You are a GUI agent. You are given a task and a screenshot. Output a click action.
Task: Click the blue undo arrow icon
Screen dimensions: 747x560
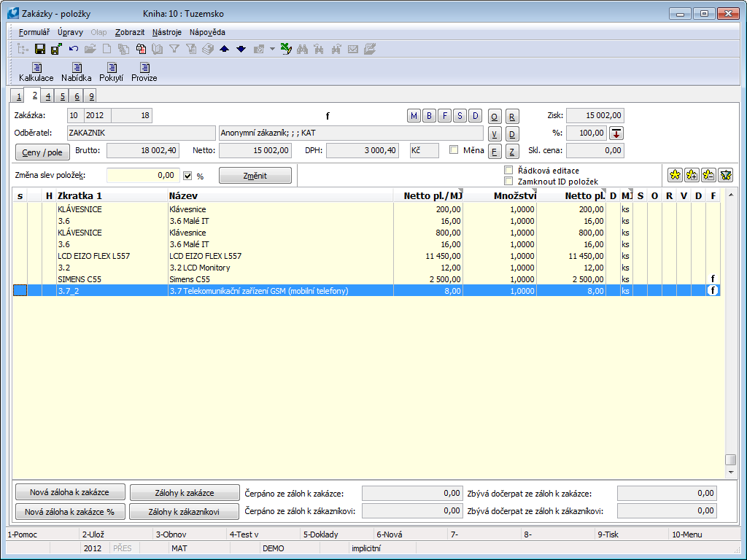74,49
